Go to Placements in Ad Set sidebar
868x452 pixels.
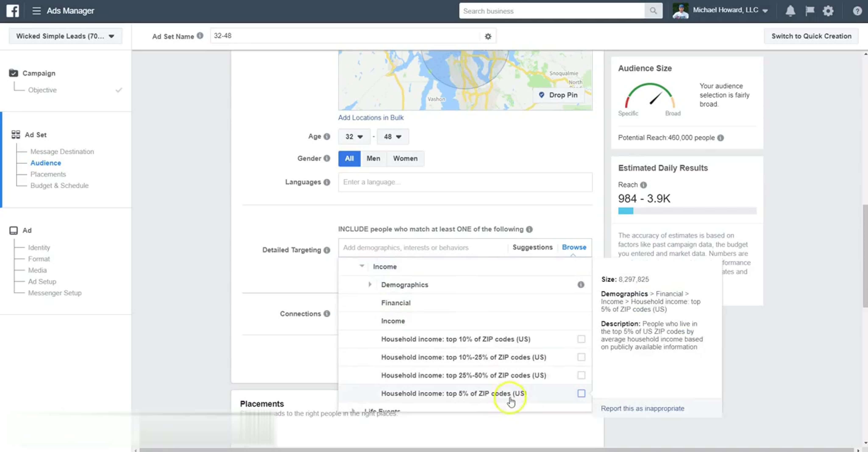coord(48,174)
